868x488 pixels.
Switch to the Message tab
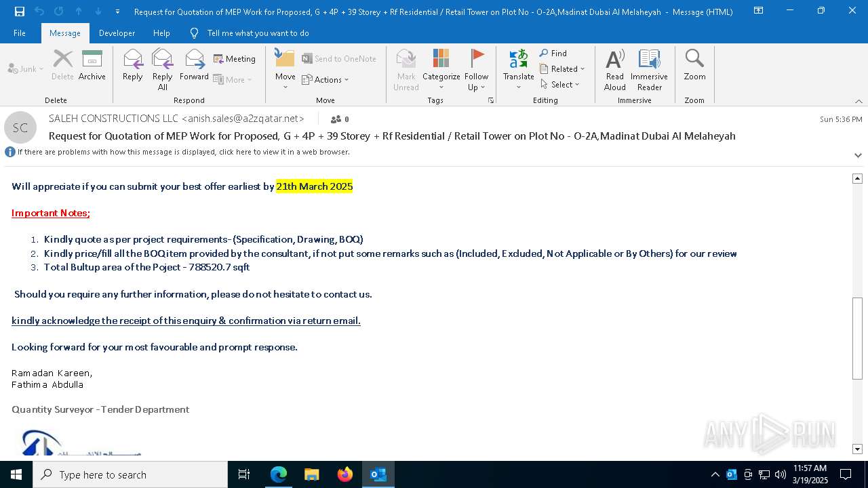click(65, 33)
